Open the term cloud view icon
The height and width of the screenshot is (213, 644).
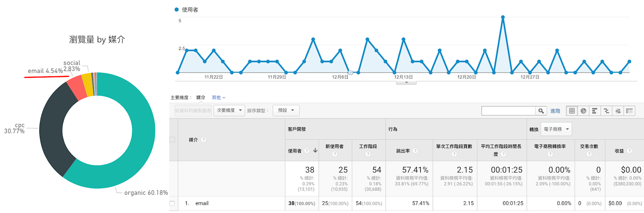(x=618, y=111)
